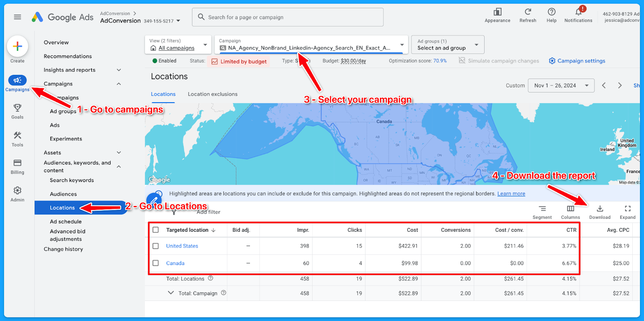Open the hamburger main menu
The height and width of the screenshot is (321, 644).
[17, 17]
